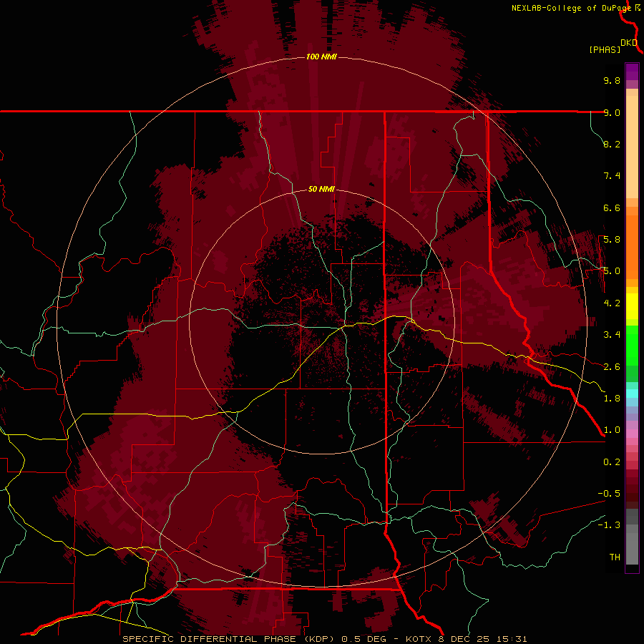This screenshot has height=644, width=644.
Task: Click the 5.0 value on the color scale
Action: point(612,271)
